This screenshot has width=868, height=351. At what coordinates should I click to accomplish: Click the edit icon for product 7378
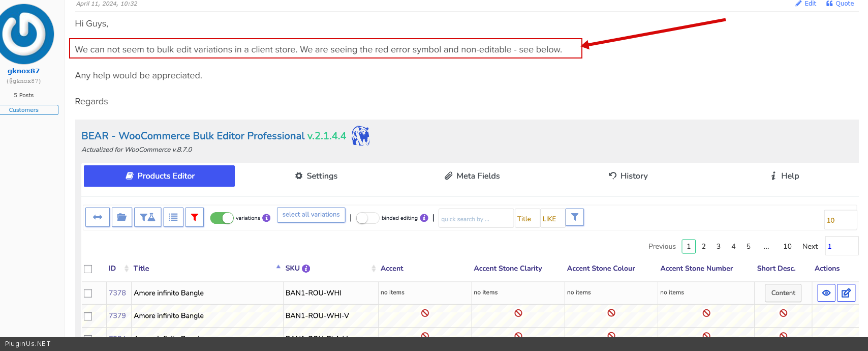[846, 293]
